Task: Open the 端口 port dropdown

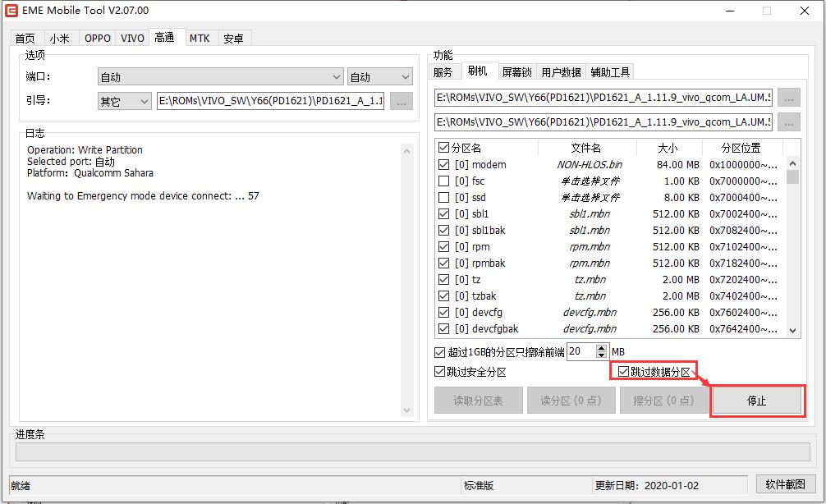Action: point(220,77)
